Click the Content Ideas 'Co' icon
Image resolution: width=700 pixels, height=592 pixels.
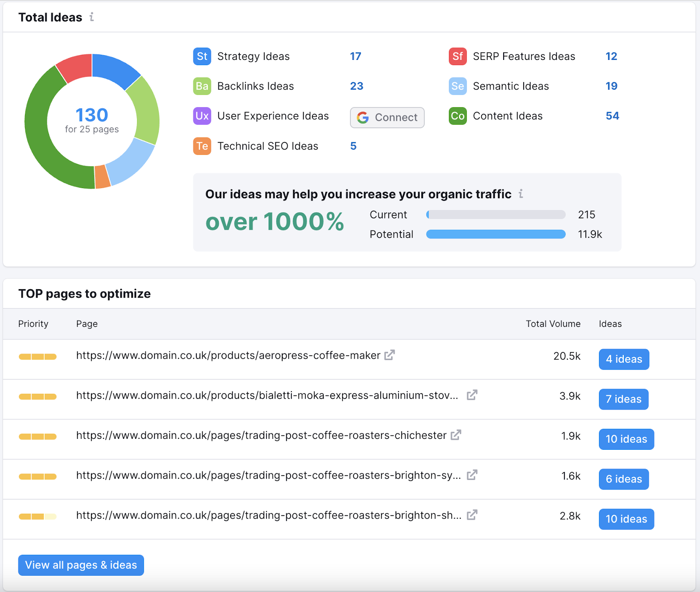(457, 116)
